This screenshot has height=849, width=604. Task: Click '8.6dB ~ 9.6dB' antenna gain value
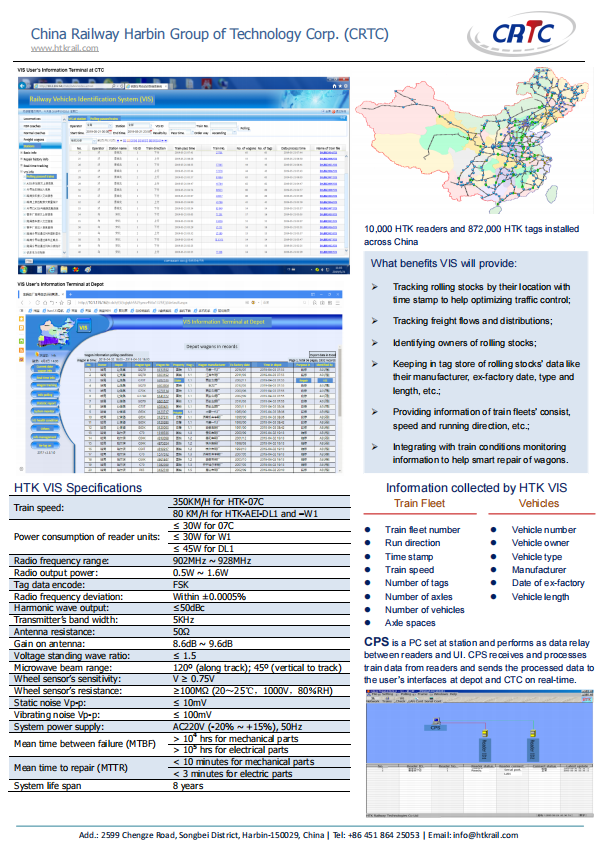tap(202, 643)
